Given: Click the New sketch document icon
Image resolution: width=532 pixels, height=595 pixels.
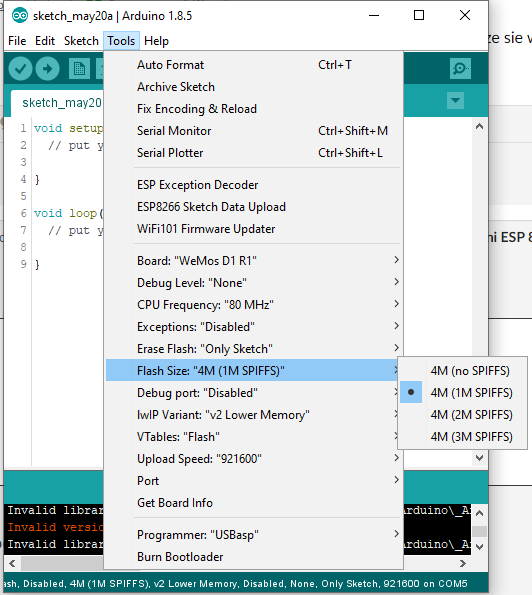Looking at the screenshot, I should tap(79, 69).
